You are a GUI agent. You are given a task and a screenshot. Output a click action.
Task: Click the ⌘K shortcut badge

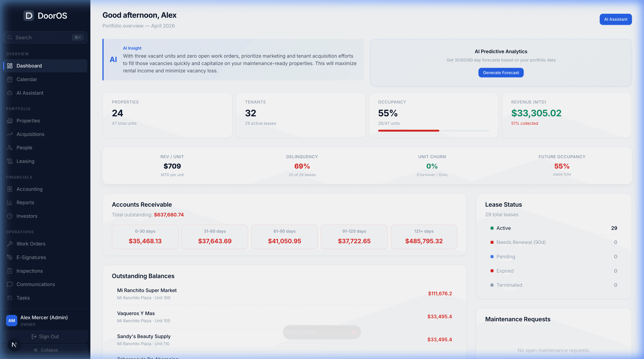click(78, 37)
